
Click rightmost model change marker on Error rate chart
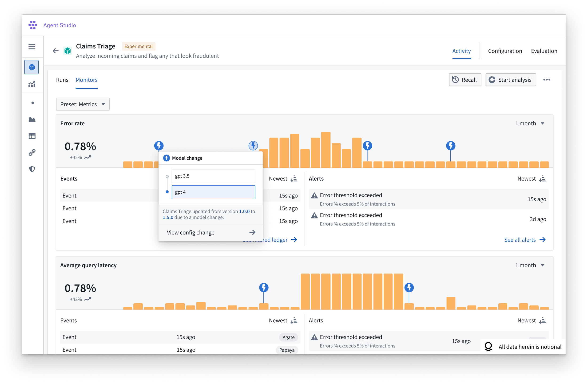pos(450,146)
